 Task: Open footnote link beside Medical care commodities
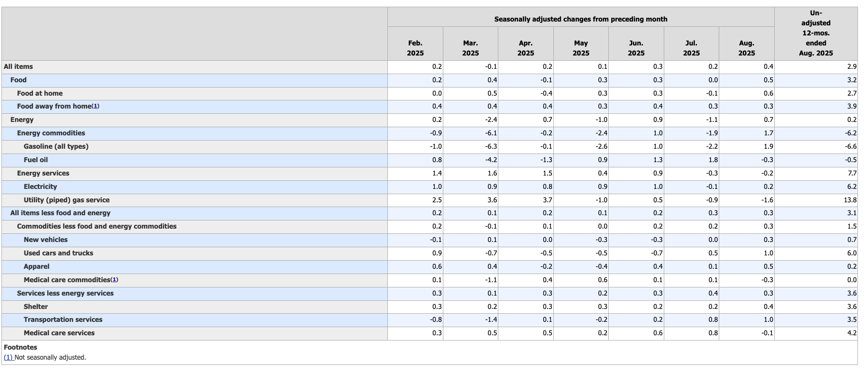pos(114,280)
